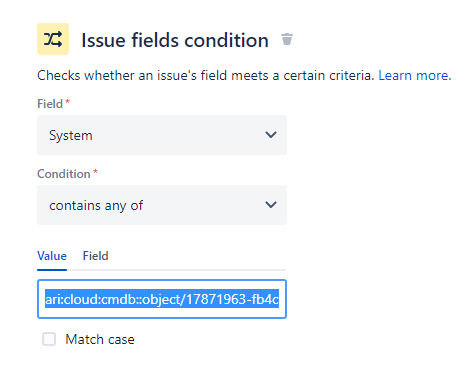This screenshot has height=391, width=472.
Task: Click the yellow condition branch icon
Action: [x=53, y=39]
